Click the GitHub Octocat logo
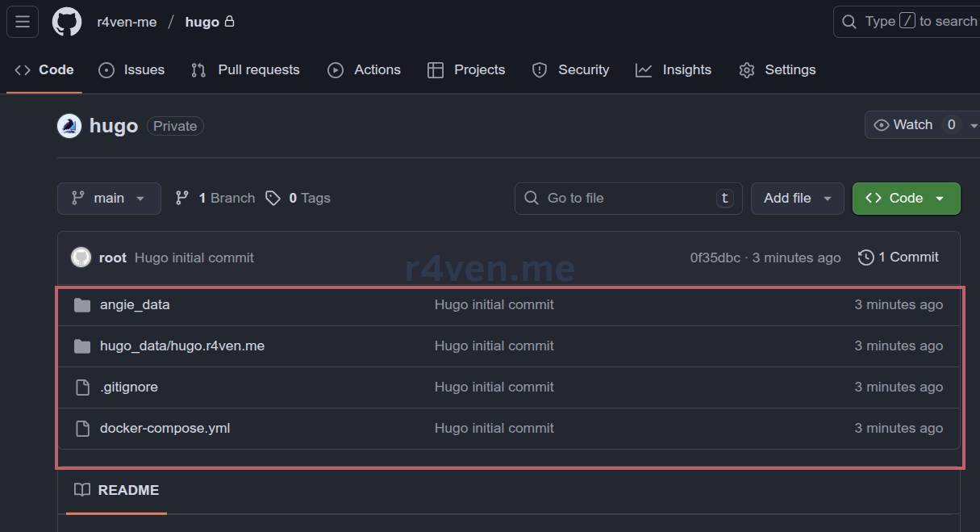The width and height of the screenshot is (980, 532). click(x=67, y=22)
